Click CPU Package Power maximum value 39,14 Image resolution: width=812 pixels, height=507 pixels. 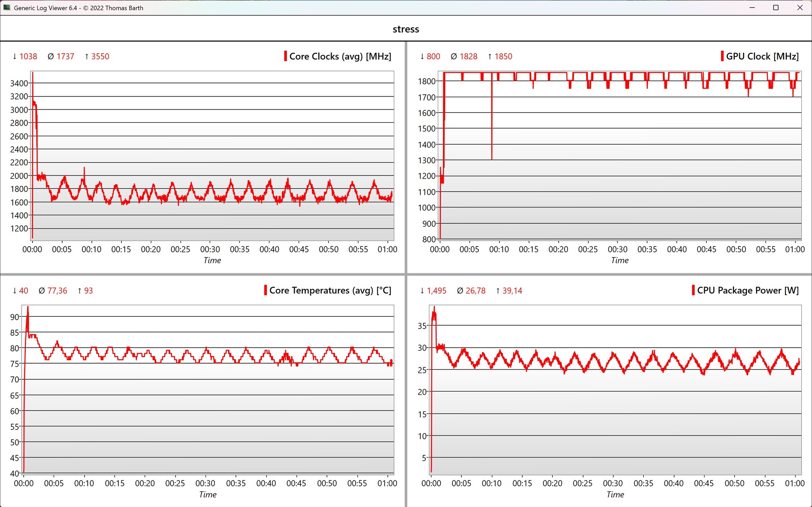pyautogui.click(x=512, y=290)
